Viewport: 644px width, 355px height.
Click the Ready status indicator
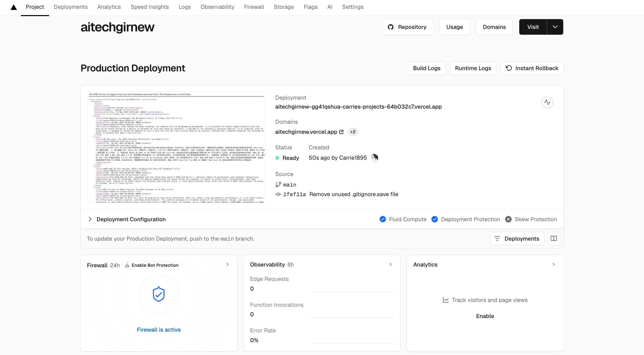tap(287, 158)
